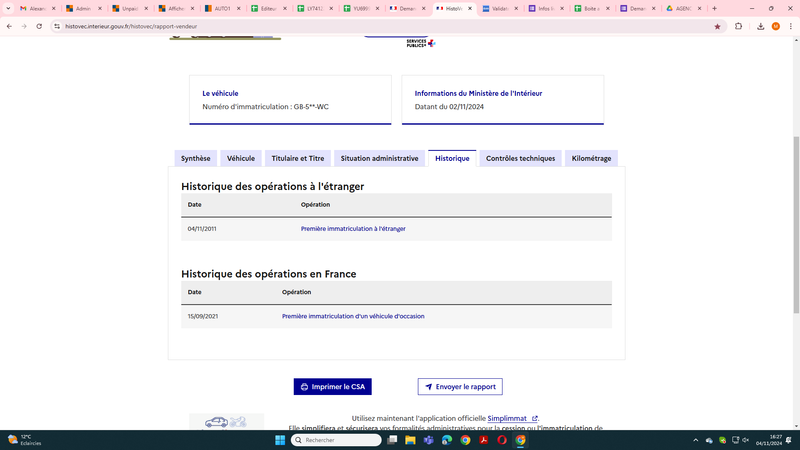This screenshot has width=800, height=450.
Task: Click the Envoyer le rapport button
Action: [460, 387]
